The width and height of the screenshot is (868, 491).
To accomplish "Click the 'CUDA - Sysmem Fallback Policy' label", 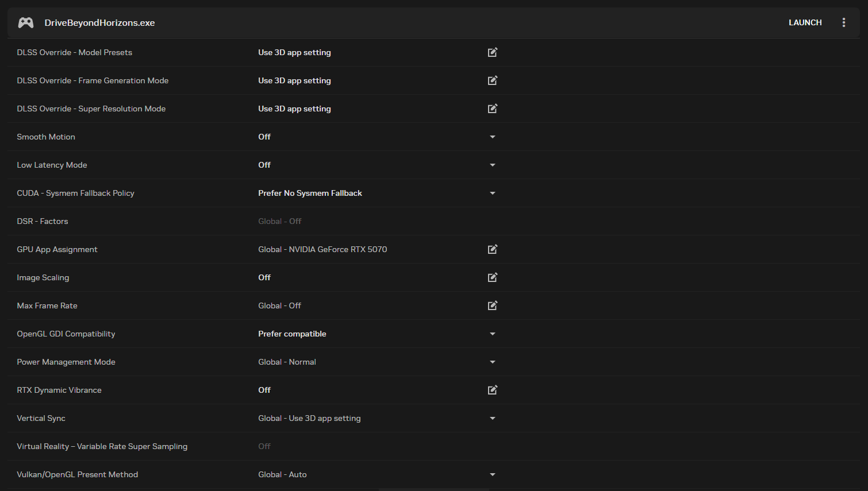I will pyautogui.click(x=75, y=193).
